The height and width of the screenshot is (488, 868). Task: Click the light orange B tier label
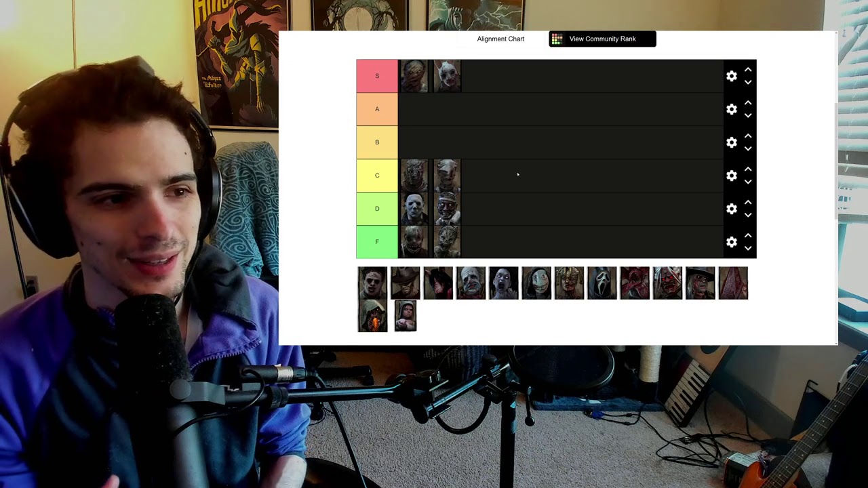[377, 142]
